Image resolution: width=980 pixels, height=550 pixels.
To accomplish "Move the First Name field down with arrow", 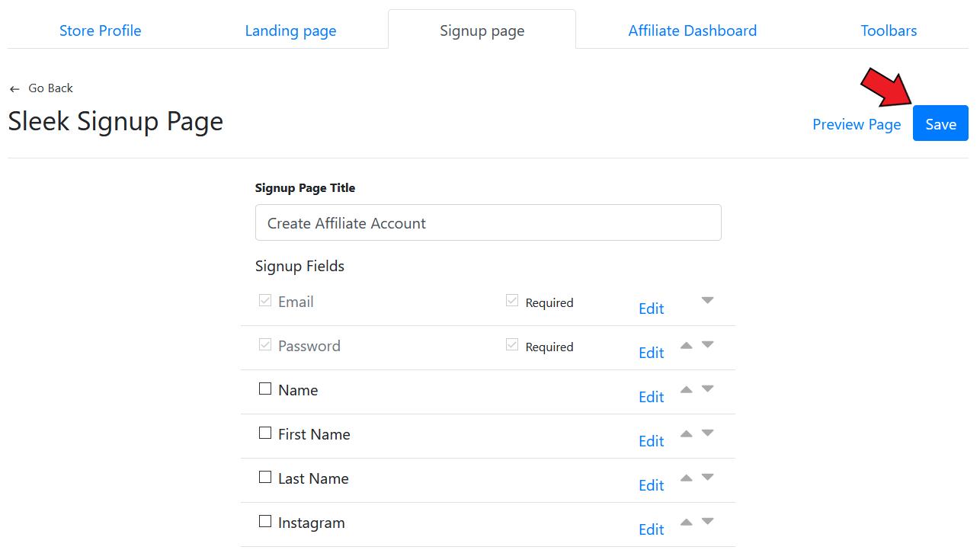I will [707, 433].
